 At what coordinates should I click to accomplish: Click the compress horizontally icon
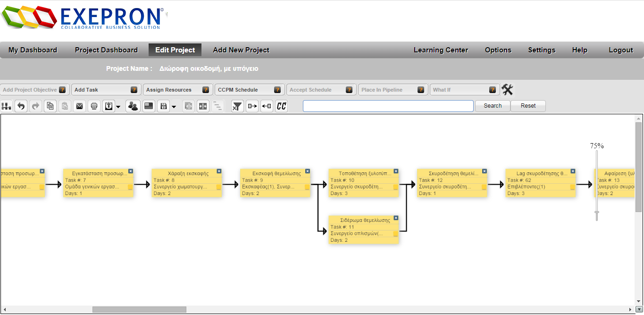point(203,106)
